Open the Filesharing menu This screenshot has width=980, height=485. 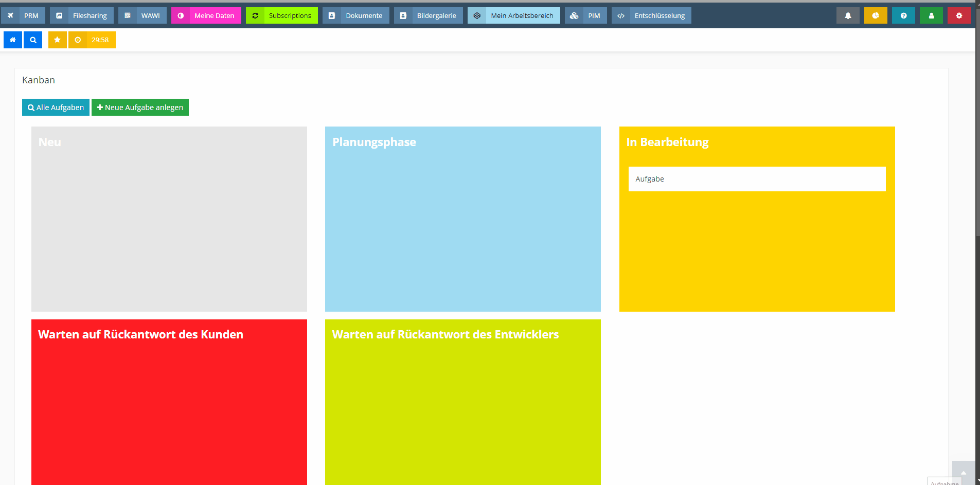tap(82, 16)
